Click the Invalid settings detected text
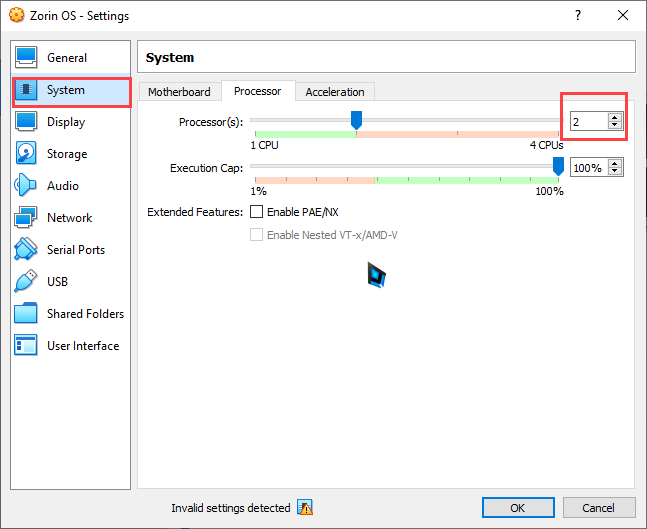The height and width of the screenshot is (529, 647). [231, 508]
